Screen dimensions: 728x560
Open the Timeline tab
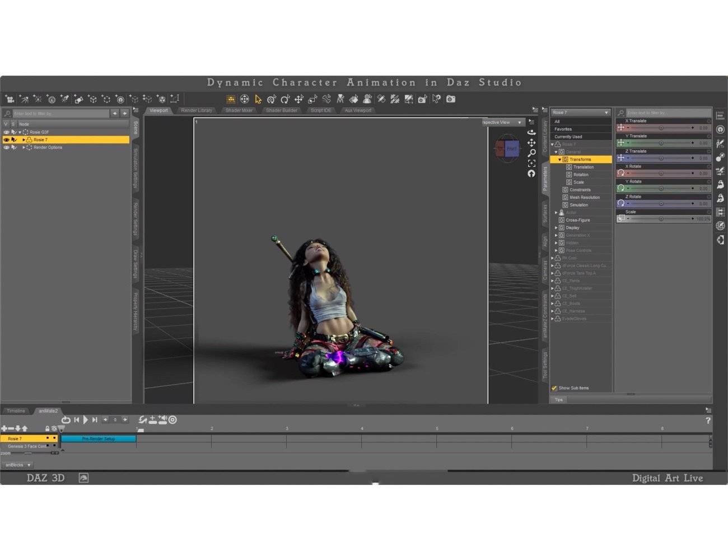pyautogui.click(x=16, y=410)
